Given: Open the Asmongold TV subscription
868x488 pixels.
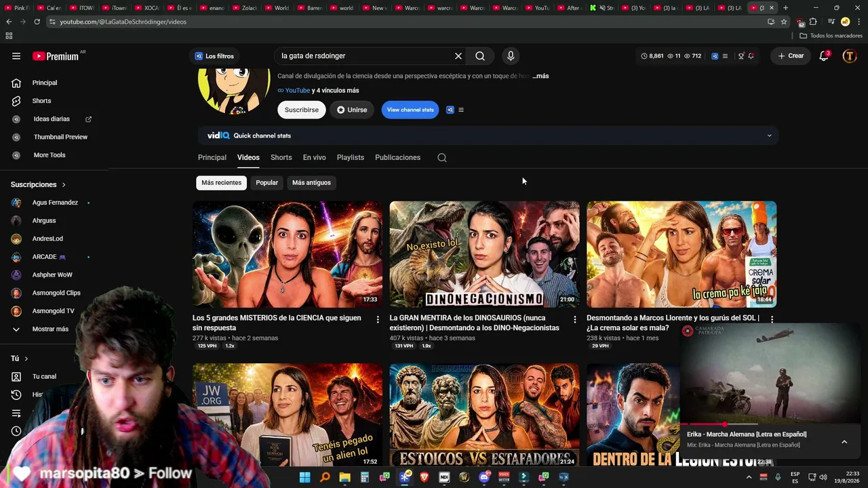Looking at the screenshot, I should coord(52,311).
